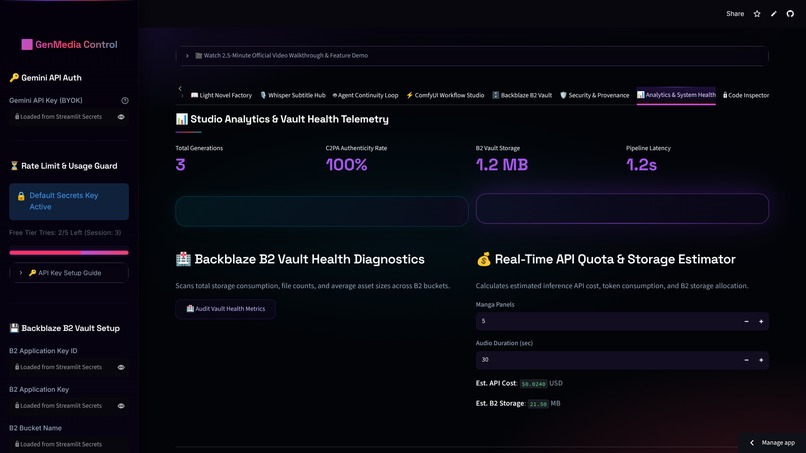Click the hourglass icon by Rate Limit
Viewport: 806px width, 453px height.
click(14, 166)
